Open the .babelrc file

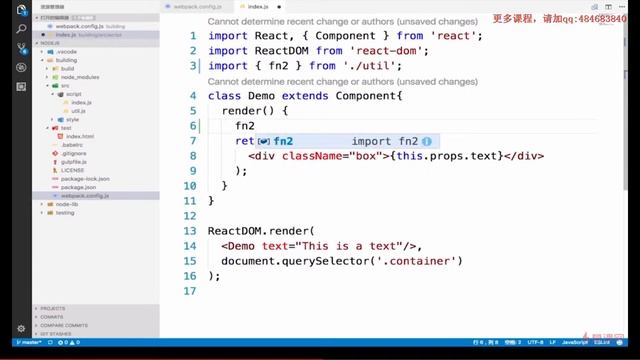[96, 145]
